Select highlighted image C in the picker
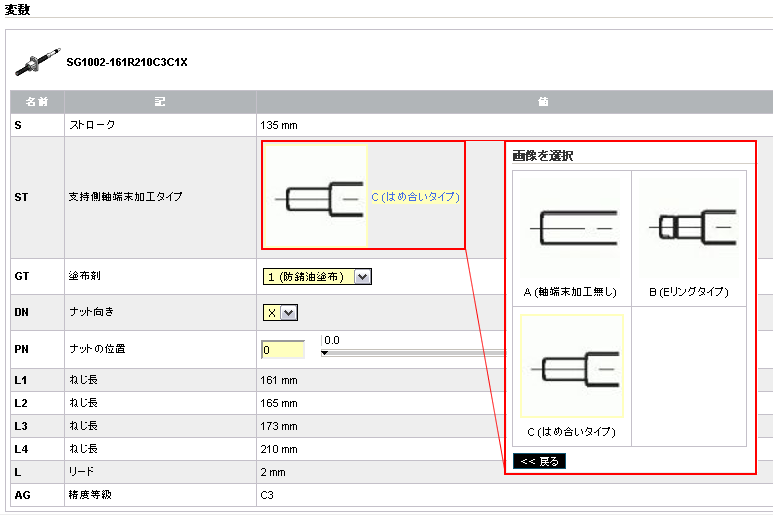773x518 pixels. (571, 367)
